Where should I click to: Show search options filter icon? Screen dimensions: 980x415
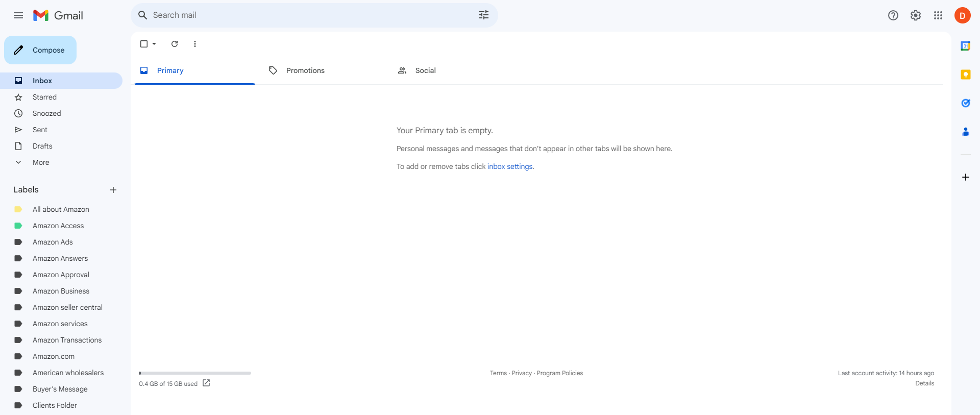coord(484,15)
